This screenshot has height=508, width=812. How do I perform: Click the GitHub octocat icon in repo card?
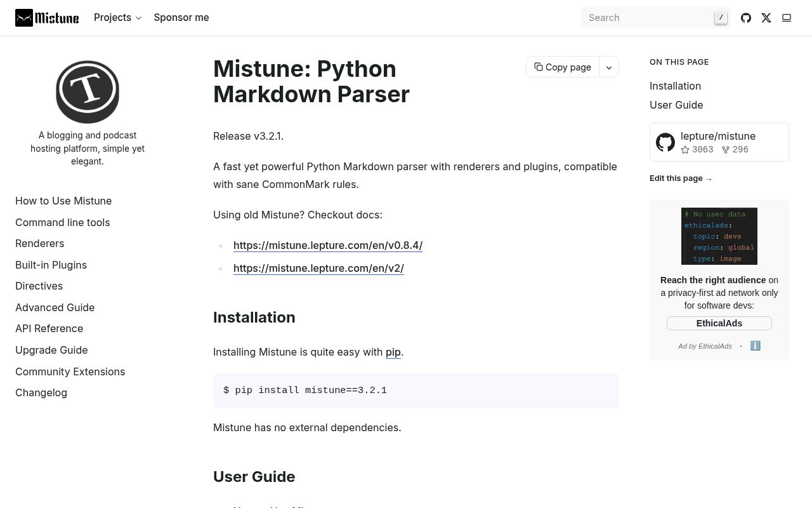(x=665, y=142)
